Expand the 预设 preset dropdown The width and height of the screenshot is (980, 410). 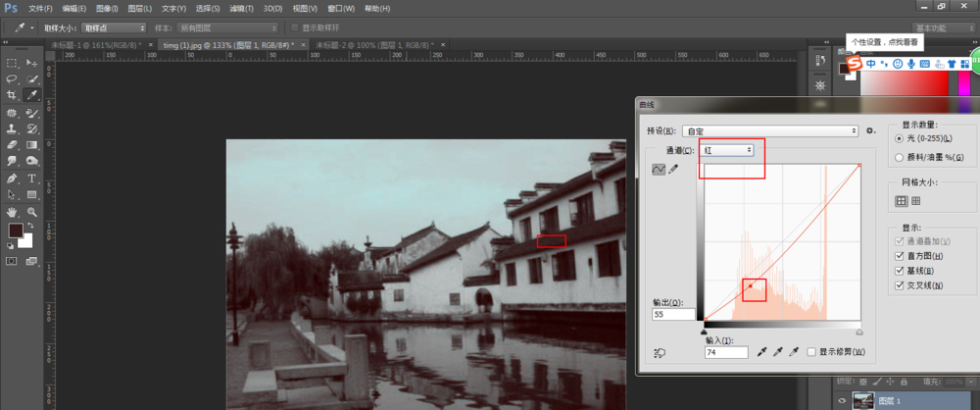pos(770,130)
